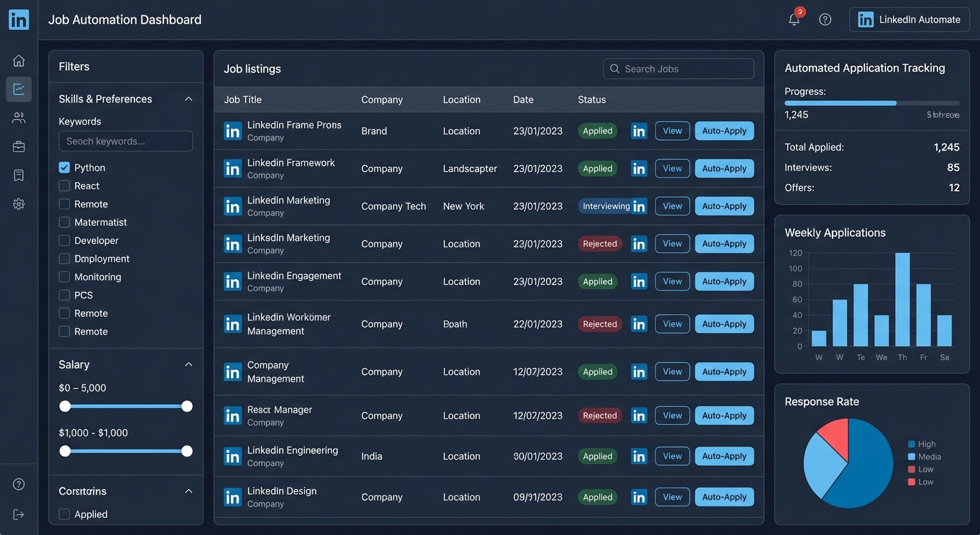Click the help question mark icon in header
This screenshot has width=980, height=535.
[825, 20]
